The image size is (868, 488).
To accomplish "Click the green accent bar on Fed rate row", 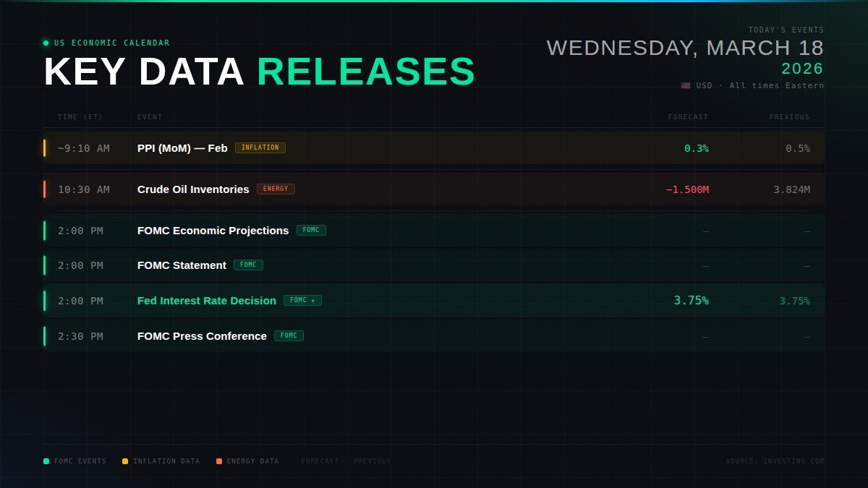I will pyautogui.click(x=45, y=300).
